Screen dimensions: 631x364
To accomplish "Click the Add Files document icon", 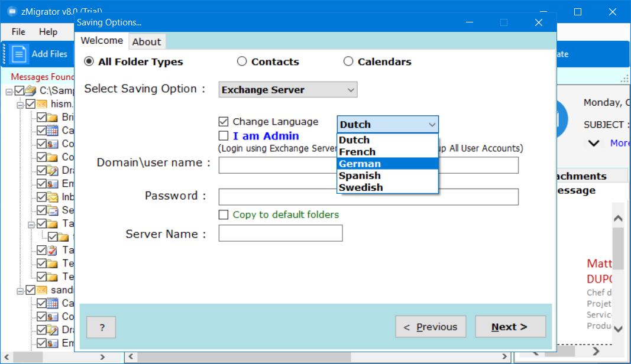I will coord(19,54).
